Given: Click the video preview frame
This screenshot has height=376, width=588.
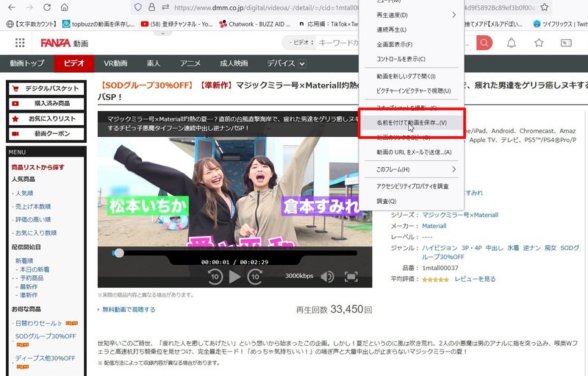Looking at the screenshot, I should (x=234, y=191).
